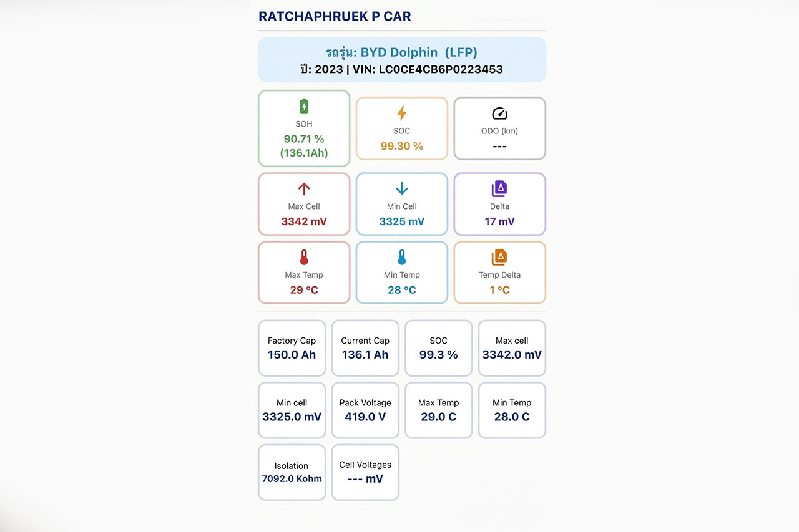Click the orange lightning bolt SOC icon
Image resolution: width=799 pixels, height=532 pixels.
point(402,113)
